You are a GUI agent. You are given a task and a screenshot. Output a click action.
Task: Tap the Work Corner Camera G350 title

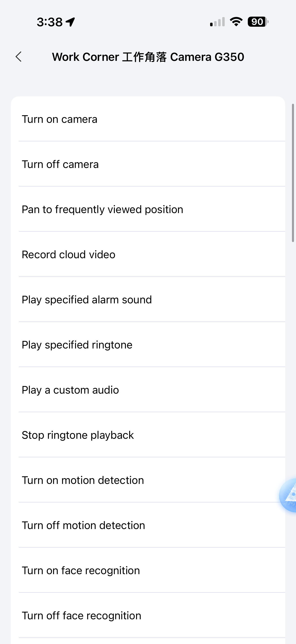pyautogui.click(x=148, y=57)
